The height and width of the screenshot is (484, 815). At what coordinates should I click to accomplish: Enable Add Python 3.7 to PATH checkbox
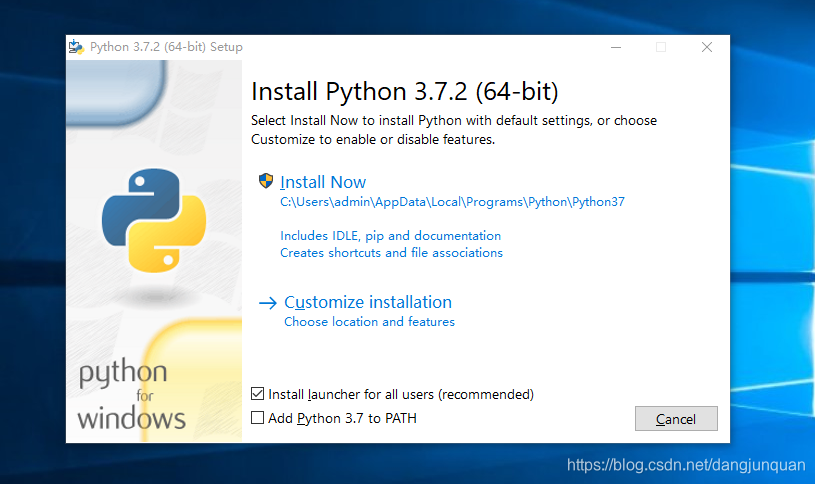[257, 417]
